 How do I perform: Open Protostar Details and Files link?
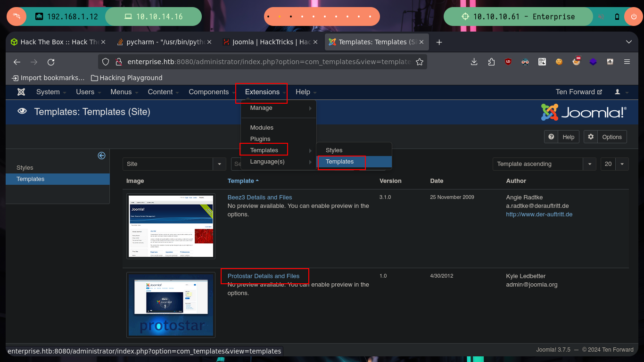coord(263,276)
